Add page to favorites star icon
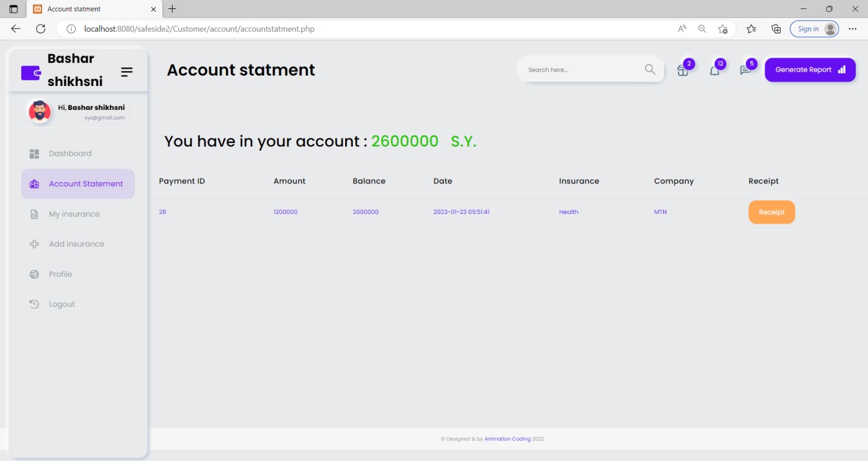The image size is (868, 461). (723, 29)
